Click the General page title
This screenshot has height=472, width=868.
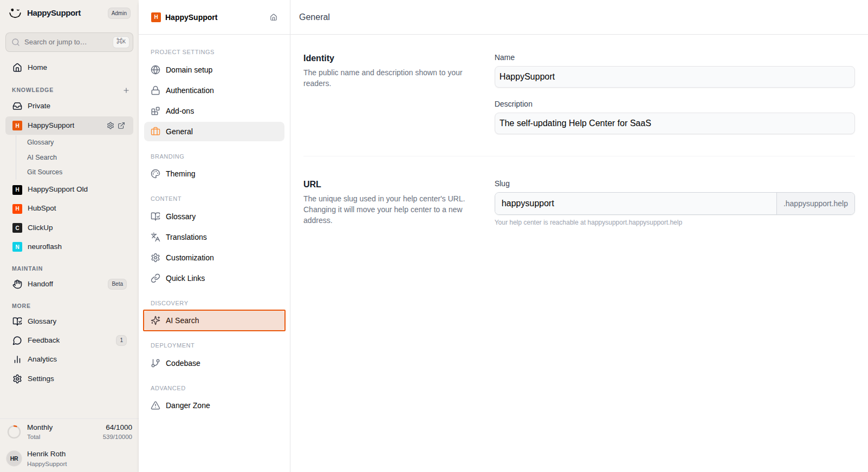[x=314, y=17]
